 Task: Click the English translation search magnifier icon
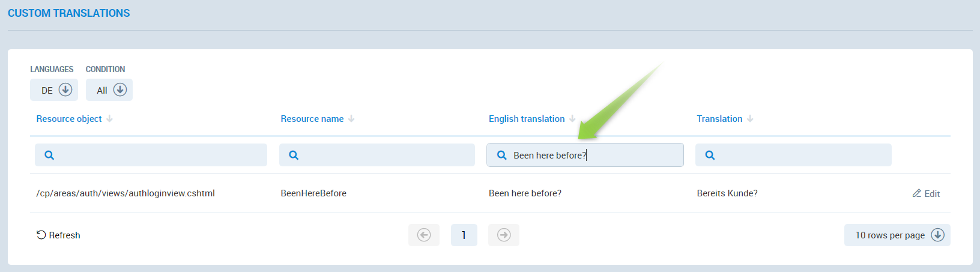(502, 155)
